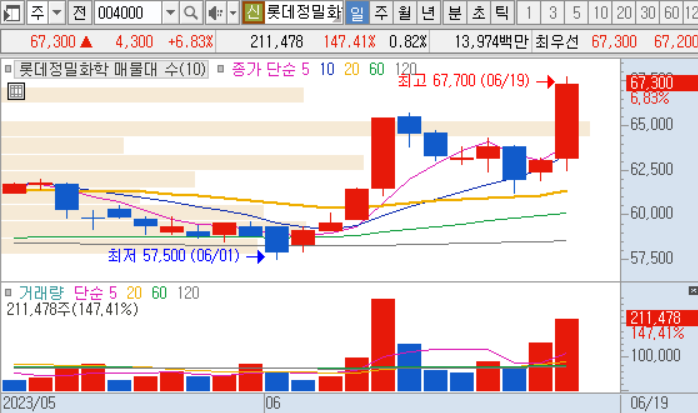The height and width of the screenshot is (413, 698).
Task: Switch to the 년 yearly period
Action: coord(428,12)
